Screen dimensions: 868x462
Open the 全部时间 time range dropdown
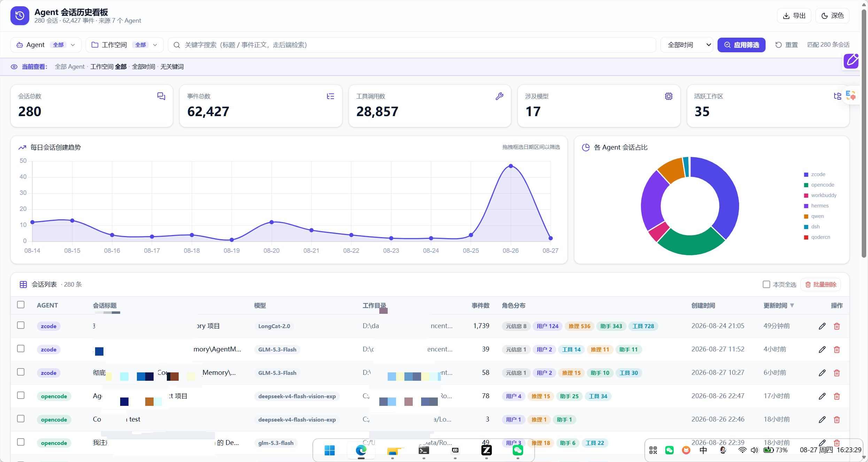point(687,45)
